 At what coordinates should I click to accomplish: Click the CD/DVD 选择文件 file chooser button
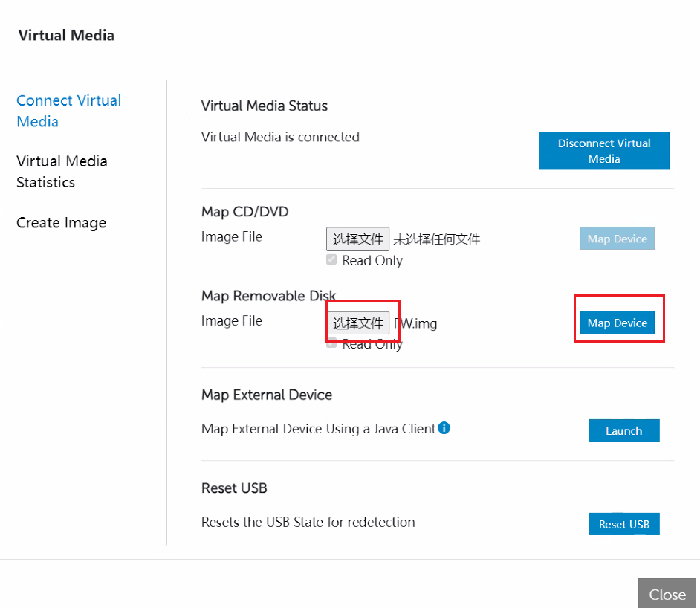[x=357, y=239]
